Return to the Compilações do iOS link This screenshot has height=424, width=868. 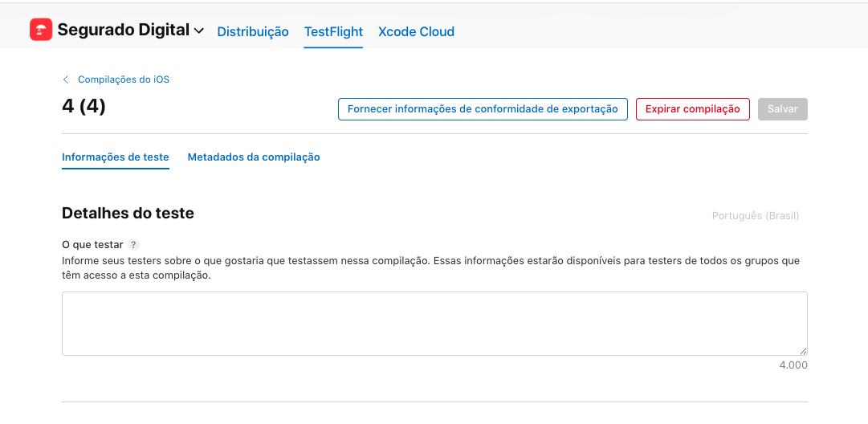coord(123,79)
